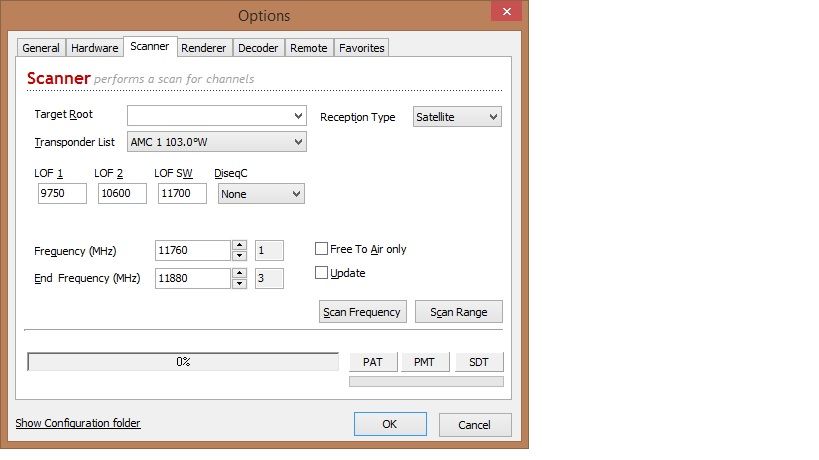This screenshot has height=460, width=819.
Task: Click the Scan Frequency button
Action: (x=362, y=312)
